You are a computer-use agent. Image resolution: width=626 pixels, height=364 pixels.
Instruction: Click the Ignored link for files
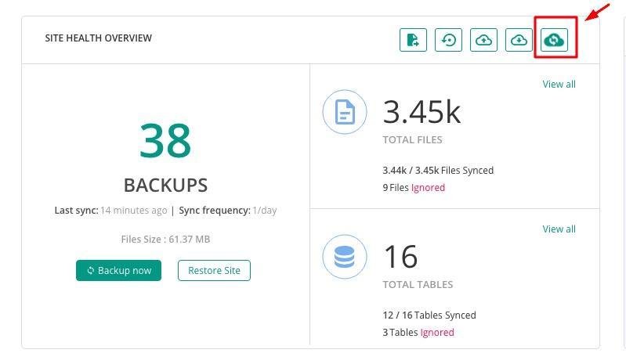(428, 188)
